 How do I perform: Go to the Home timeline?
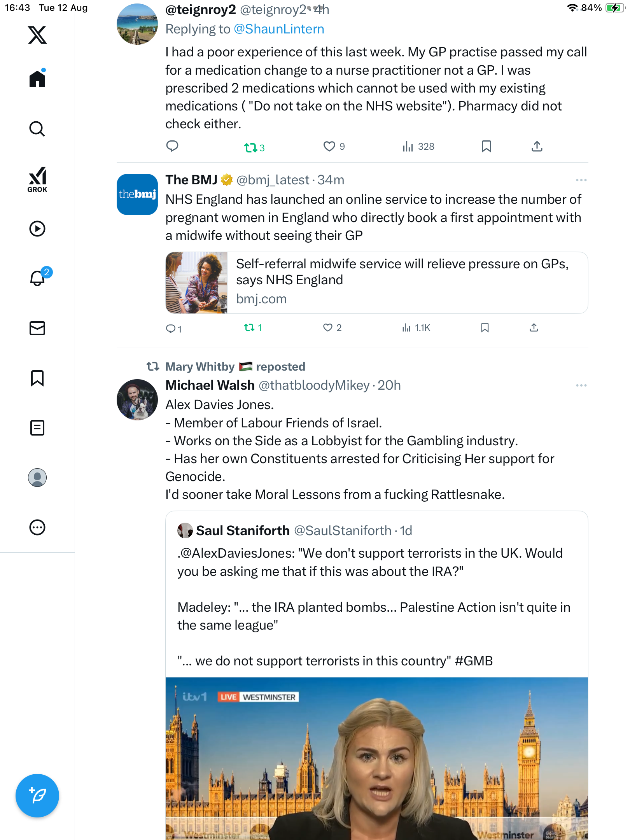[37, 79]
